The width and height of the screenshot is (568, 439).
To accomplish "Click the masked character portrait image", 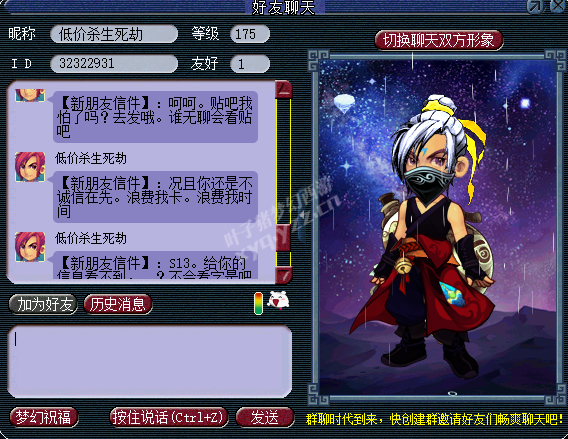I will pos(438,227).
